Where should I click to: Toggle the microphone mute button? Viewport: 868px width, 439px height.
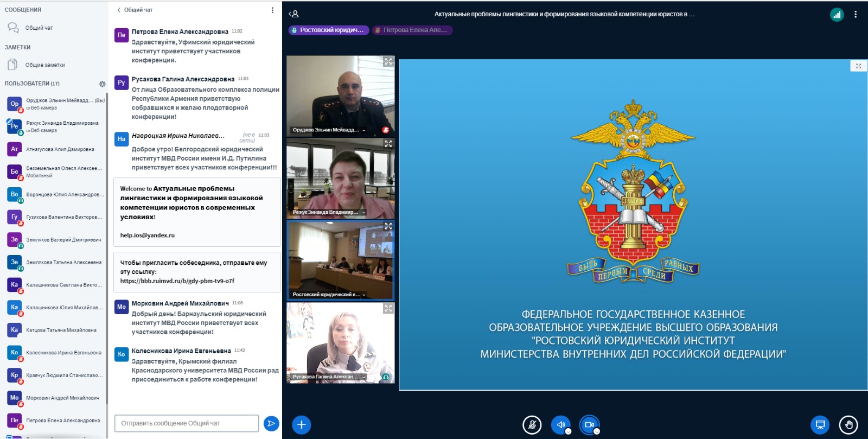(x=532, y=425)
